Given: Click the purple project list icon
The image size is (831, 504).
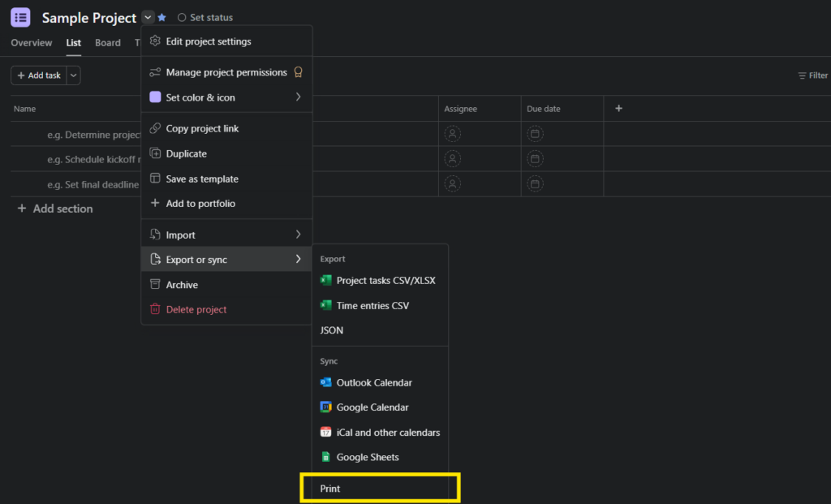Looking at the screenshot, I should click(x=20, y=17).
